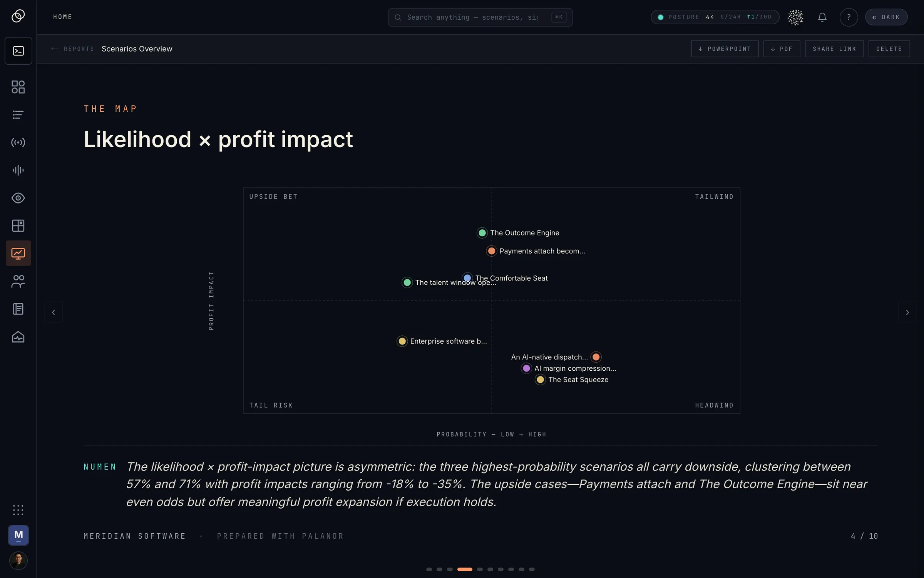Screen dimensions: 924x578
Task: Open the document notes sidebar icon
Action: [18, 309]
